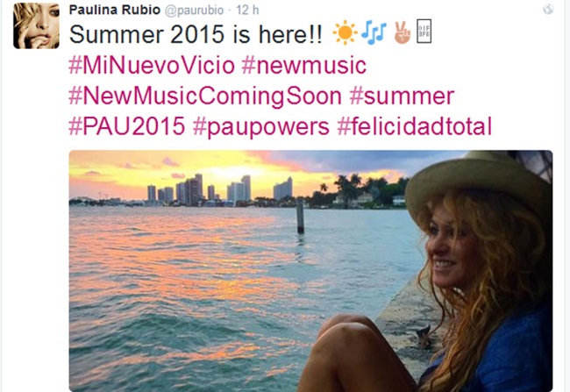The image size is (570, 392).
Task: Open the #MiNuevoVicio hashtag
Action: coord(152,66)
